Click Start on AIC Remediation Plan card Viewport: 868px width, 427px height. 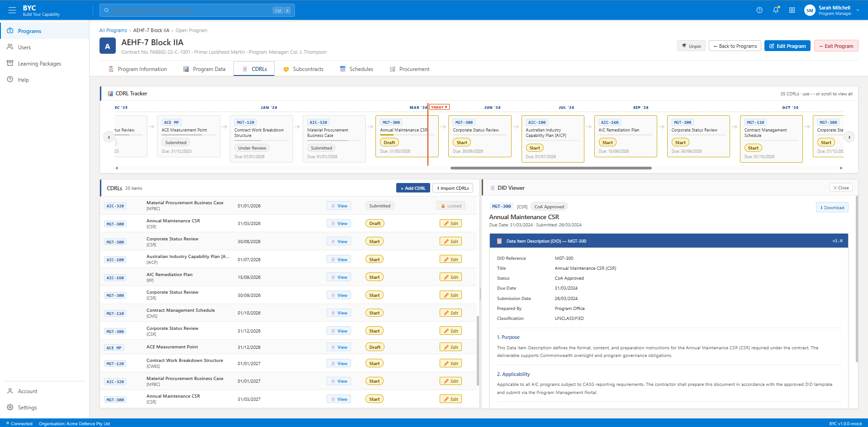tap(607, 142)
